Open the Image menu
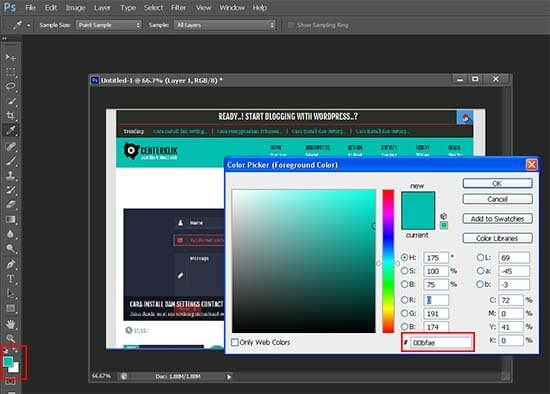Screen dimensions: 550x394 pos(75,8)
